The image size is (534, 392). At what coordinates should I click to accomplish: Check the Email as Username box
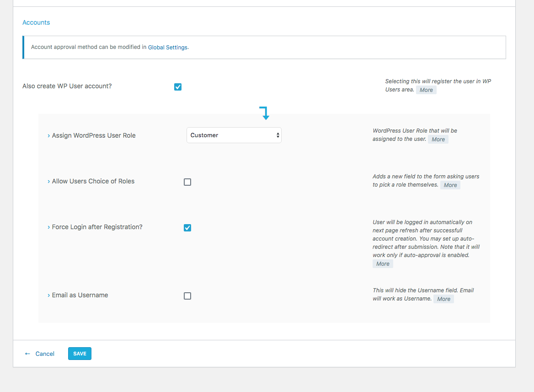pos(187,296)
